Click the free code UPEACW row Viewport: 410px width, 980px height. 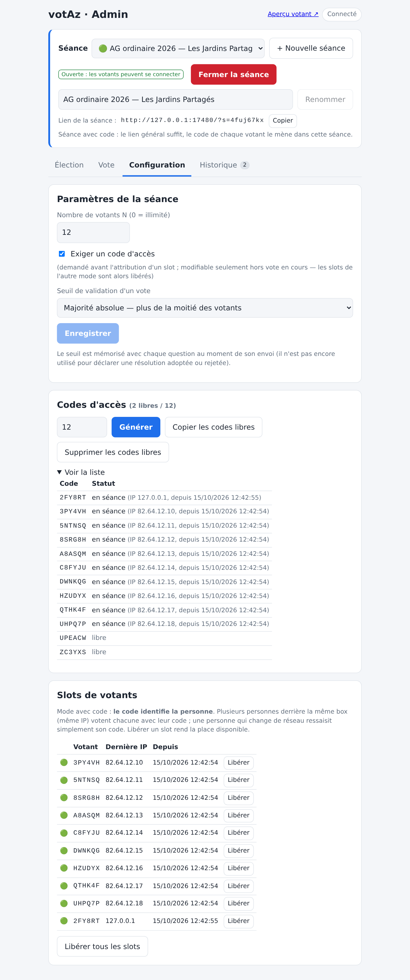click(x=165, y=638)
